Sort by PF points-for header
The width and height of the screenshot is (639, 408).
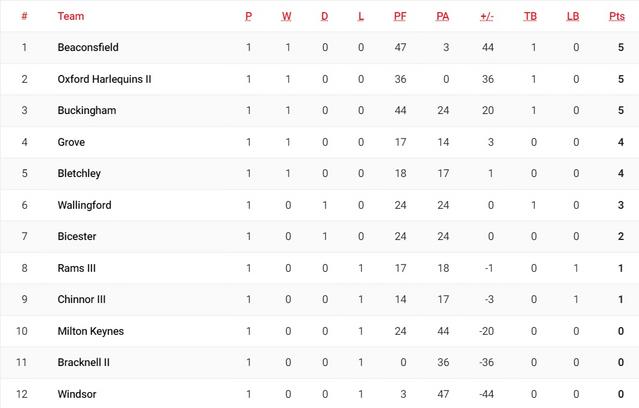click(x=400, y=16)
